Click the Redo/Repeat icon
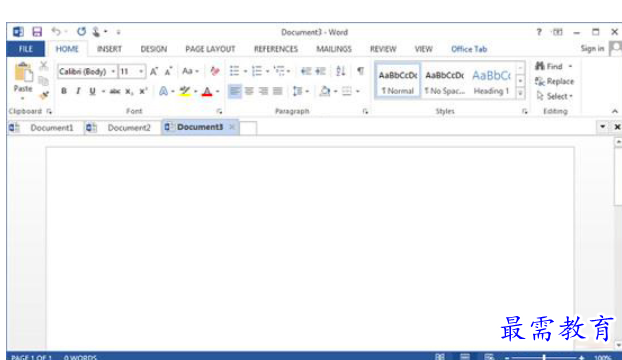This screenshot has height=360, width=622. coord(81,31)
